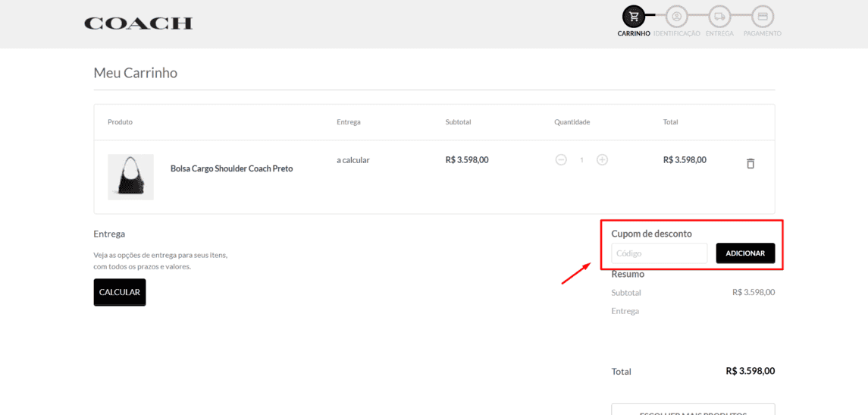Click the bold Total R$ 3.598,00 in summary
The height and width of the screenshot is (415, 868).
tap(750, 371)
